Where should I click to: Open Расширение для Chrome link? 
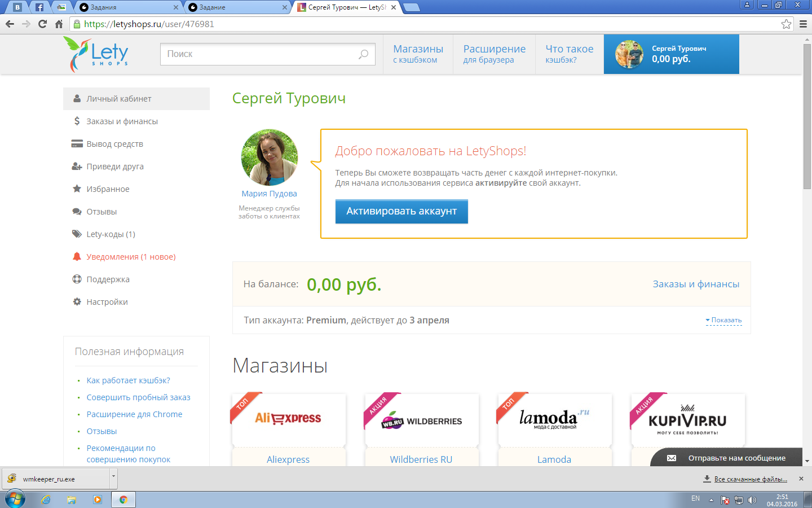[x=135, y=414]
